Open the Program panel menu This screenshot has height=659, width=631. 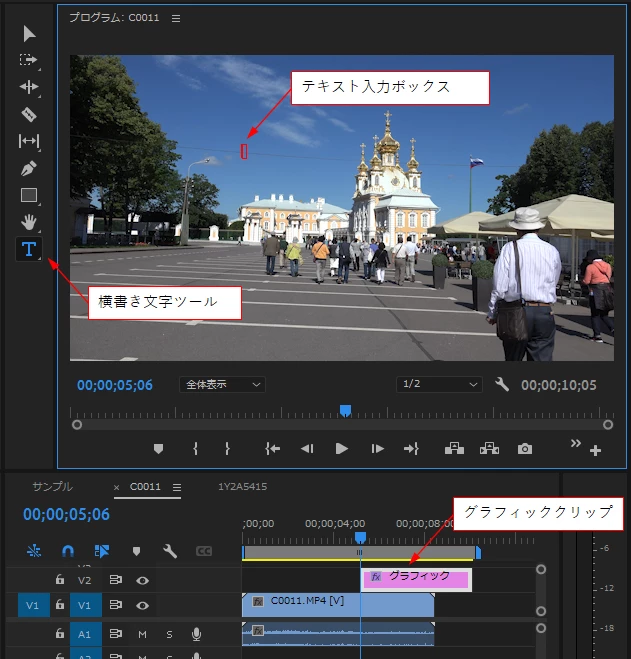[176, 18]
